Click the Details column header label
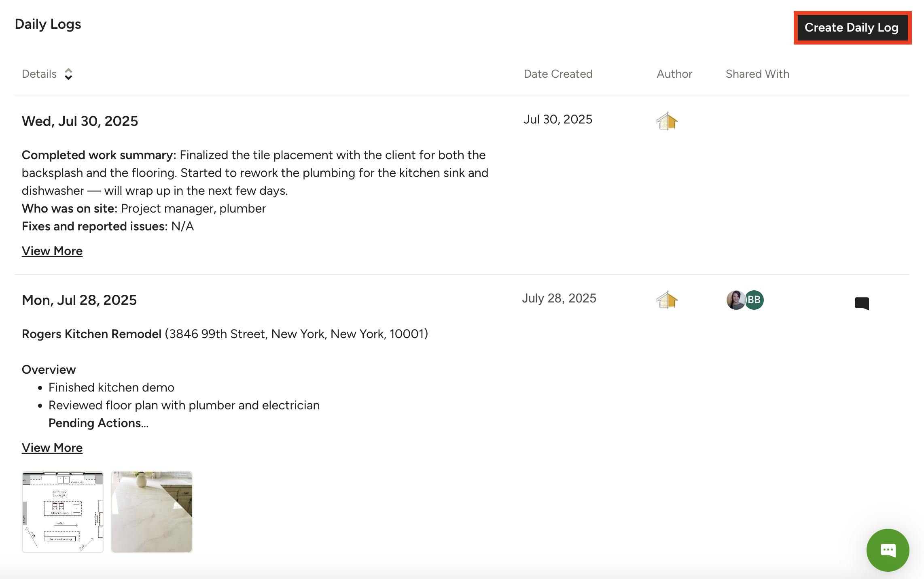This screenshot has width=924, height=579. point(39,74)
